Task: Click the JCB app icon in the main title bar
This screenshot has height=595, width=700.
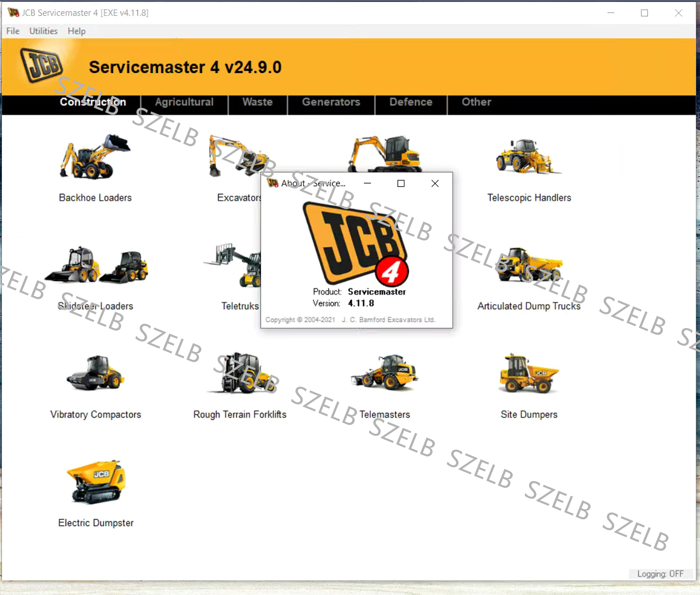Action: pos(14,13)
